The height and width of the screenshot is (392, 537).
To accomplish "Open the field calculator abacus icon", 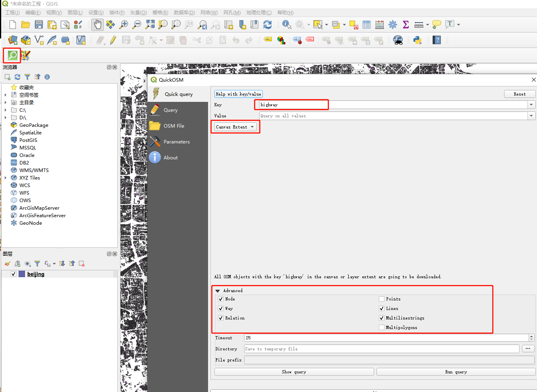I will click(380, 25).
